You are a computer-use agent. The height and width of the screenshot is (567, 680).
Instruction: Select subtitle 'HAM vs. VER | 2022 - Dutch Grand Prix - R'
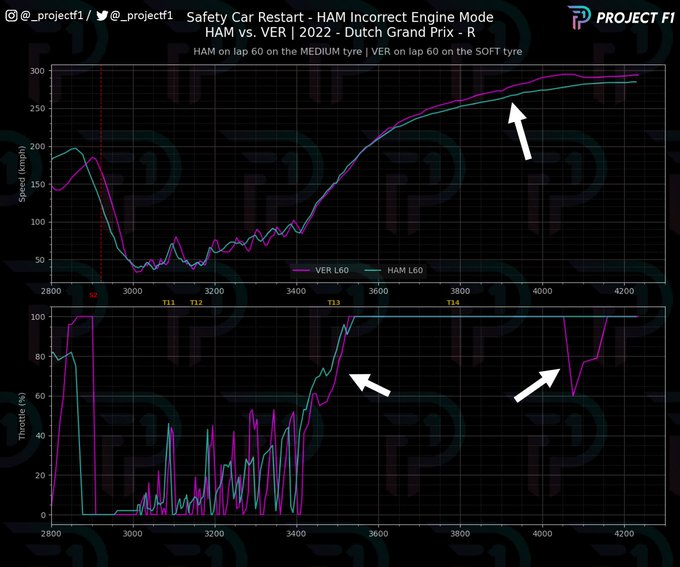pyautogui.click(x=340, y=33)
